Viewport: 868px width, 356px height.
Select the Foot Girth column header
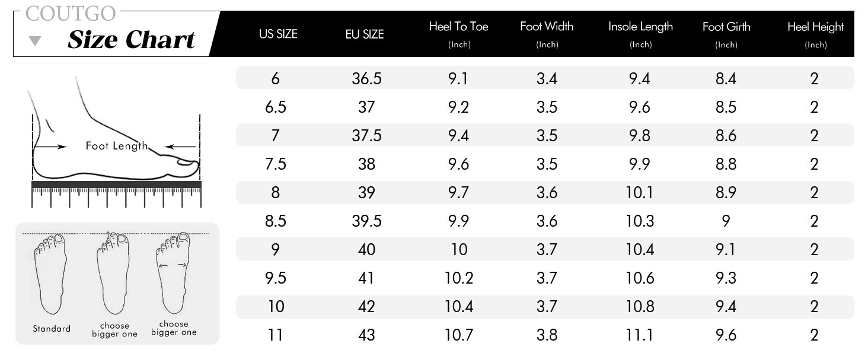point(726,27)
